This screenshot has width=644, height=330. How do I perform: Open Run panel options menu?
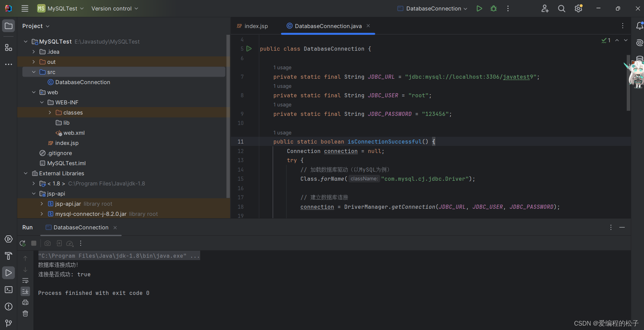tap(611, 227)
